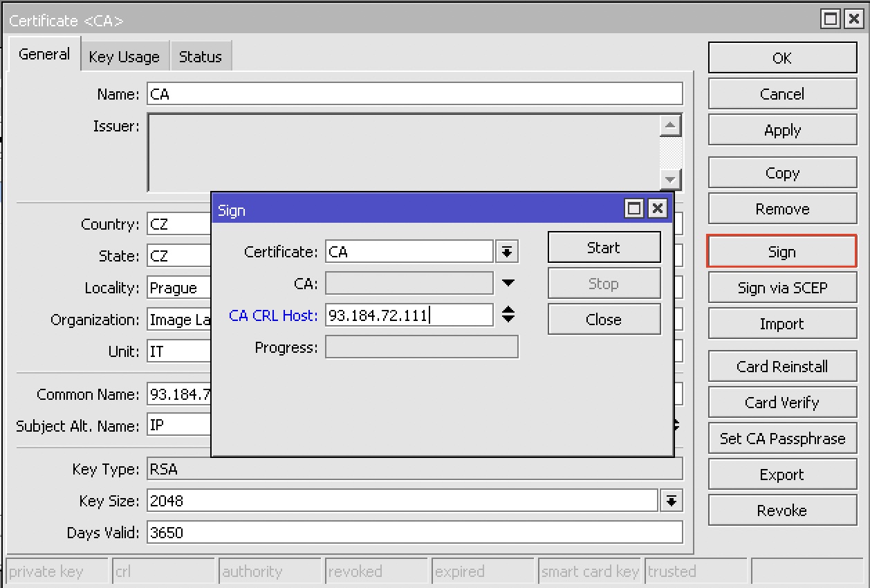Switch to the Key Usage tab
The width and height of the screenshot is (870, 588).
[124, 57]
